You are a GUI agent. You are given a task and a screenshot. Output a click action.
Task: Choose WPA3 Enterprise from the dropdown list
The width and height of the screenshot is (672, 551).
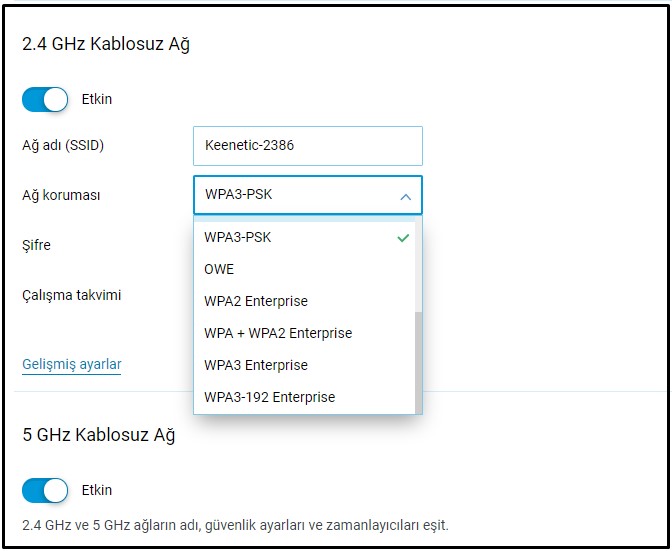(256, 365)
